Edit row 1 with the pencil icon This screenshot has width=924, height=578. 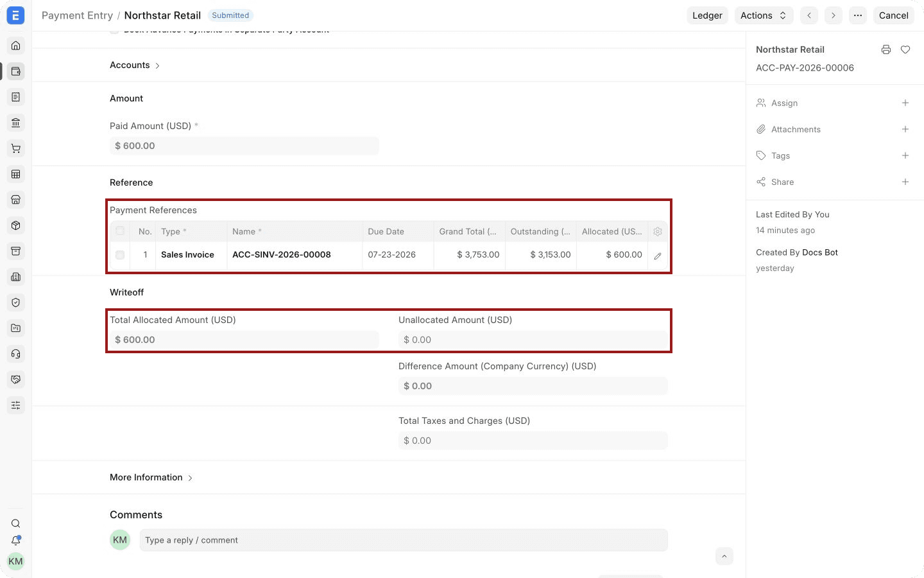(x=658, y=256)
